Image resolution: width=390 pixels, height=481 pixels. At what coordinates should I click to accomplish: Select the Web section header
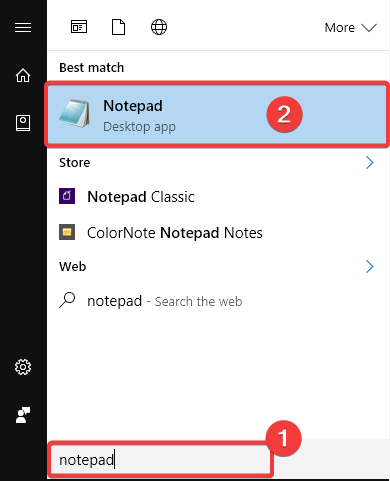(73, 267)
